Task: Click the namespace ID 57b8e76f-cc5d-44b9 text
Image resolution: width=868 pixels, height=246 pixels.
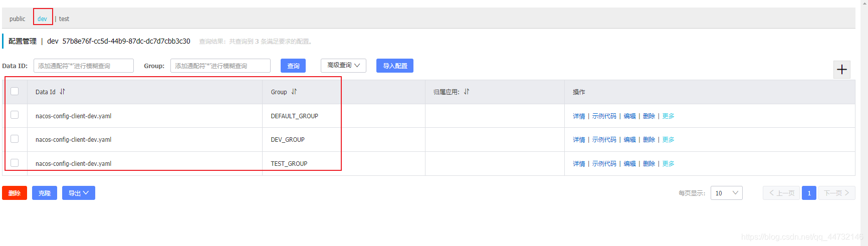Action: 126,41
